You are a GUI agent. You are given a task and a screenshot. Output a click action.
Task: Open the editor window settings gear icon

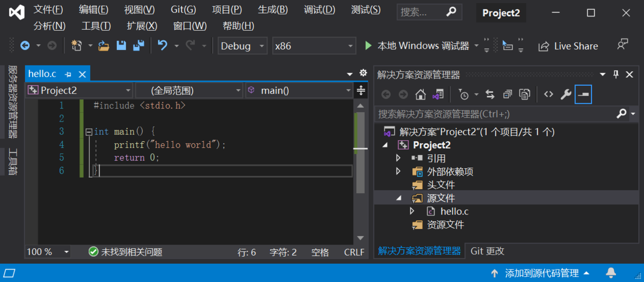click(363, 73)
